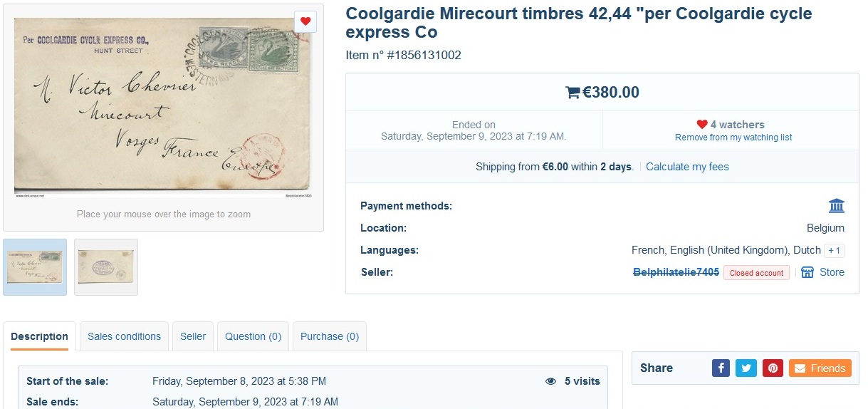Click the red heart next to 4 watchers

[x=702, y=125]
